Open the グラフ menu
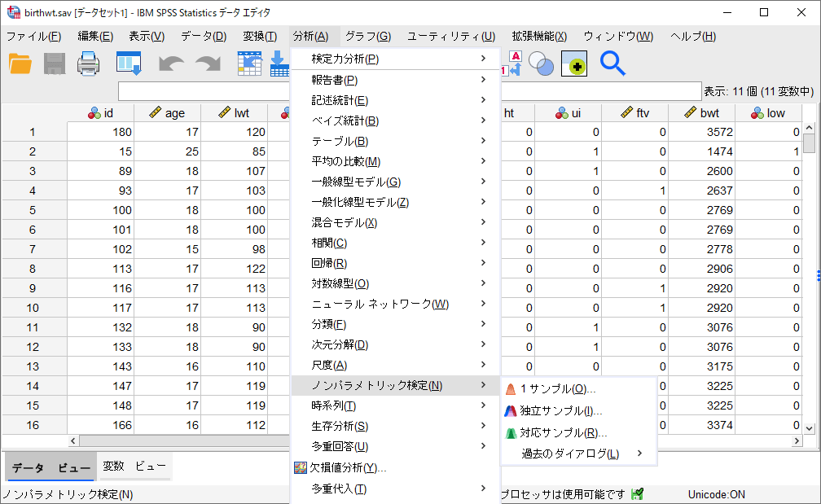The image size is (821, 504). (366, 37)
